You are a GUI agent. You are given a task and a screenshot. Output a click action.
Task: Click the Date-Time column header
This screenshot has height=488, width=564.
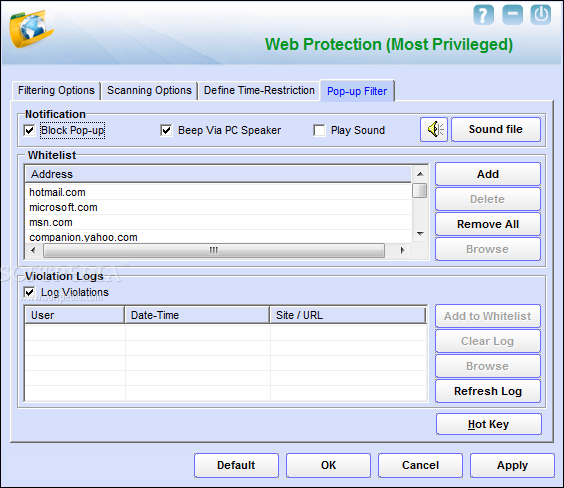point(197,315)
